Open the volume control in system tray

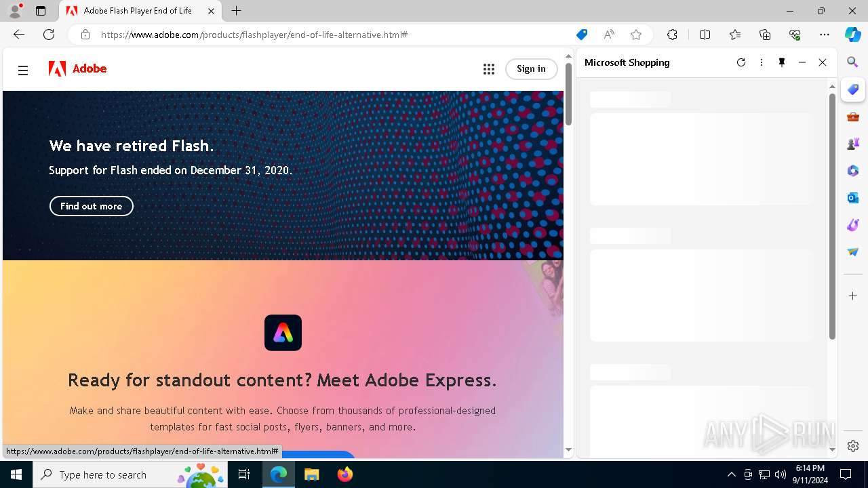781,474
